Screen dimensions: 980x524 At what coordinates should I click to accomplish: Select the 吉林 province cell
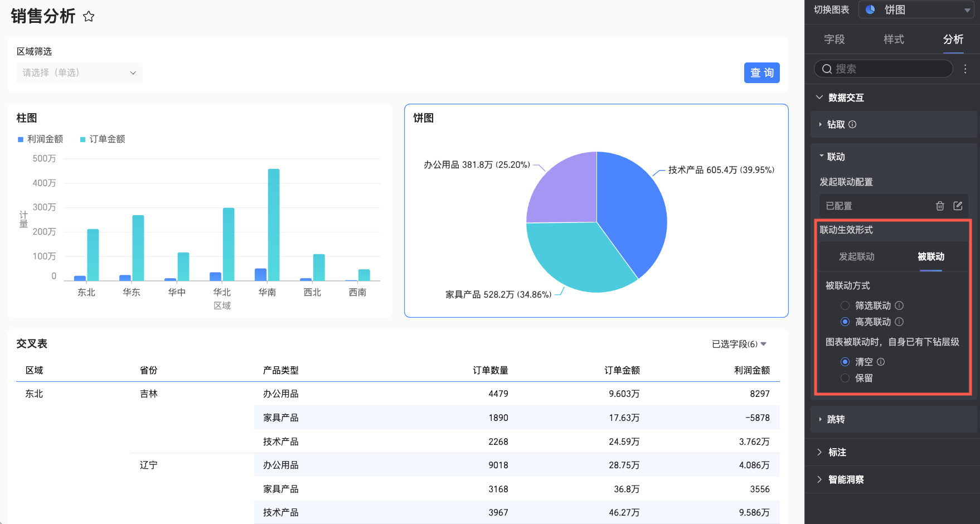point(149,394)
